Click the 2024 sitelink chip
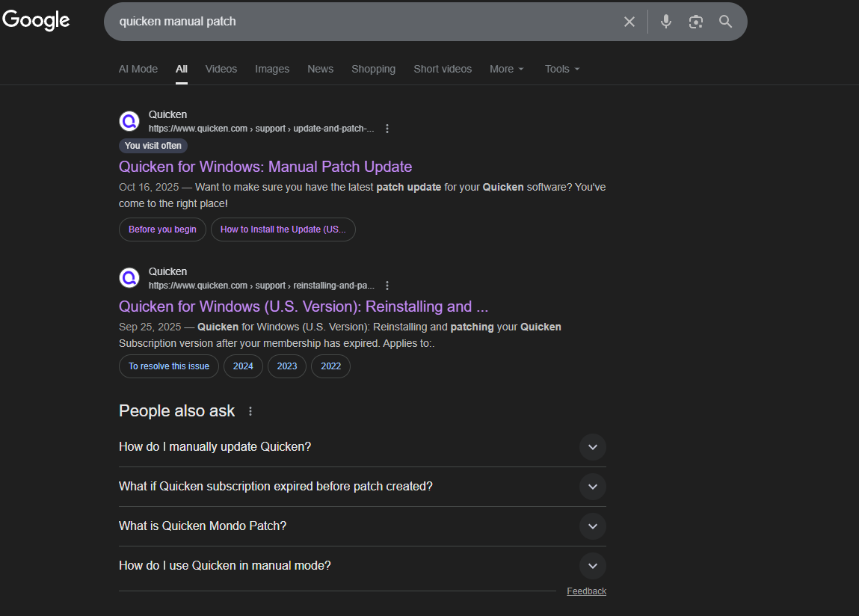This screenshot has width=859, height=616. point(243,366)
